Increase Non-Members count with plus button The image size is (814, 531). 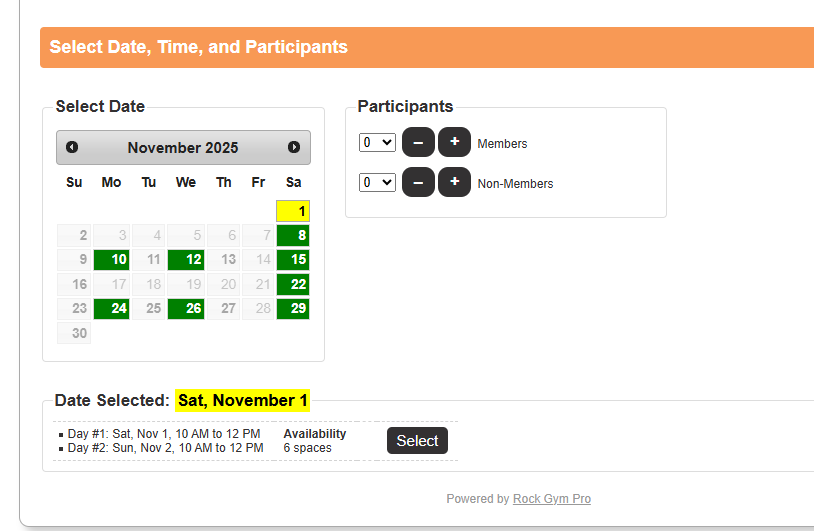click(454, 183)
